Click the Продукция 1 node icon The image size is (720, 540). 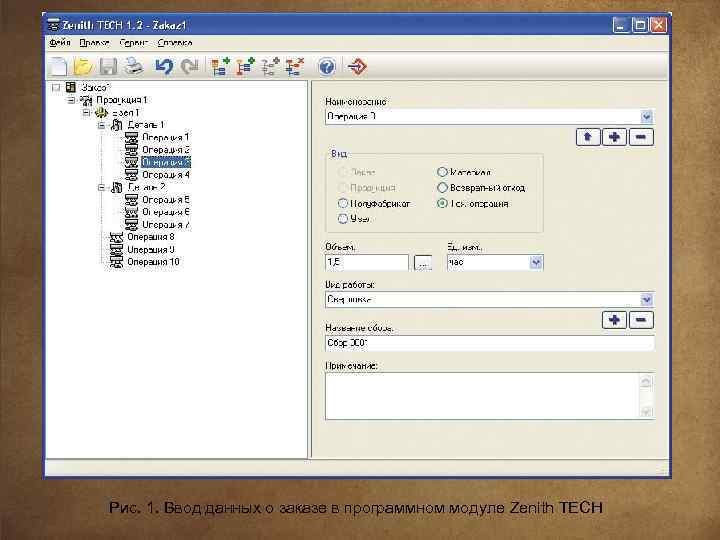86,100
